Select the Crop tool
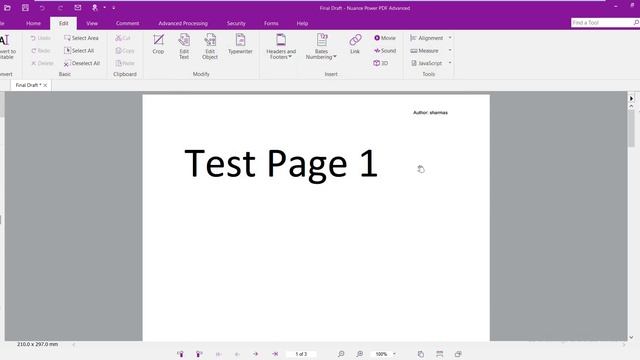Screen dimensions: 640x360 [x=158, y=44]
